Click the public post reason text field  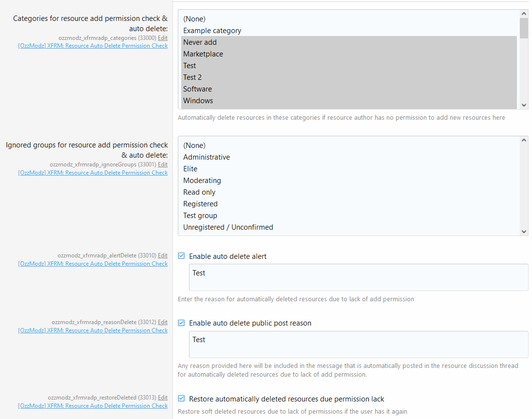coord(341,345)
